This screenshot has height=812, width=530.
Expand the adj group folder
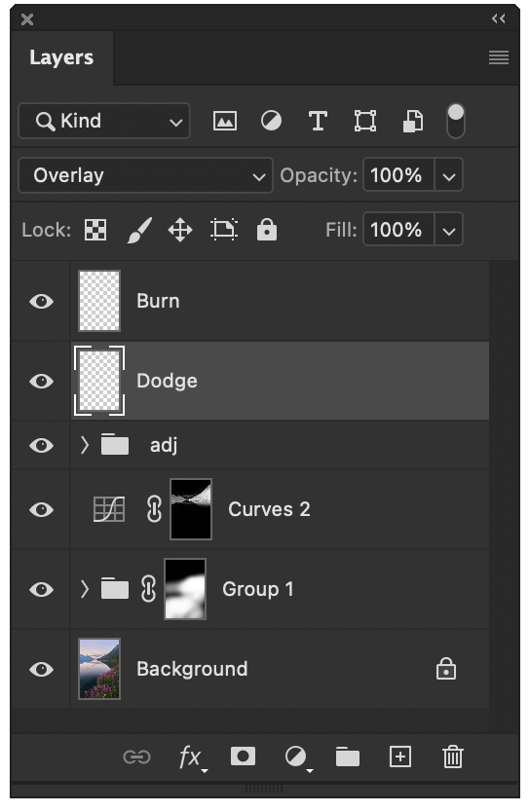(85, 445)
